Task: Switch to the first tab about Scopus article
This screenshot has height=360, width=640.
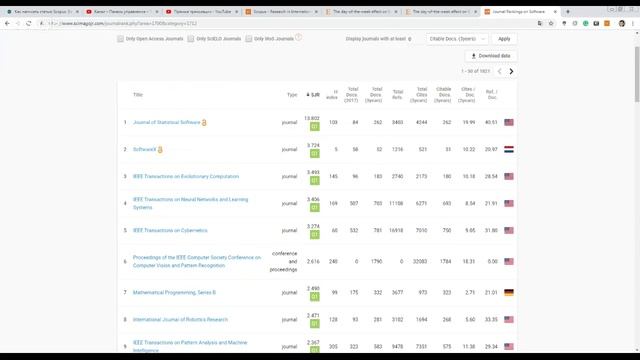Action: coord(41,12)
